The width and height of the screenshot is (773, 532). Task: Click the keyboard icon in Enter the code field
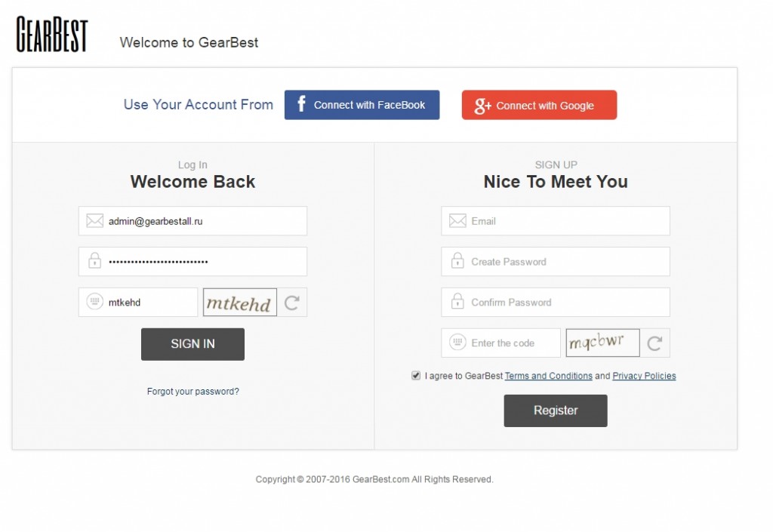coord(457,341)
